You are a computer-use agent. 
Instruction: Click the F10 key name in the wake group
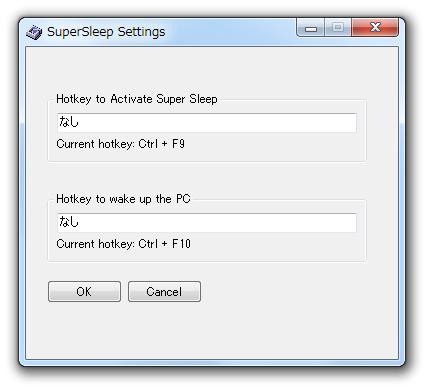click(181, 244)
